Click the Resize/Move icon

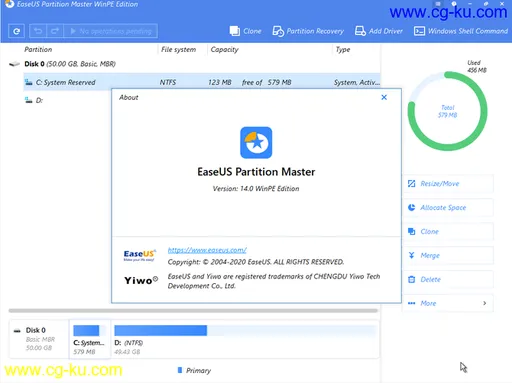412,184
